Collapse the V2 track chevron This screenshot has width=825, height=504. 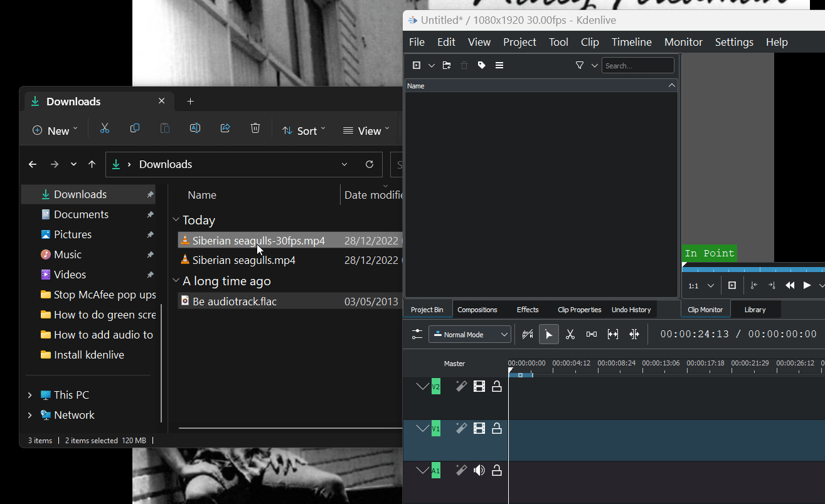[422, 387]
